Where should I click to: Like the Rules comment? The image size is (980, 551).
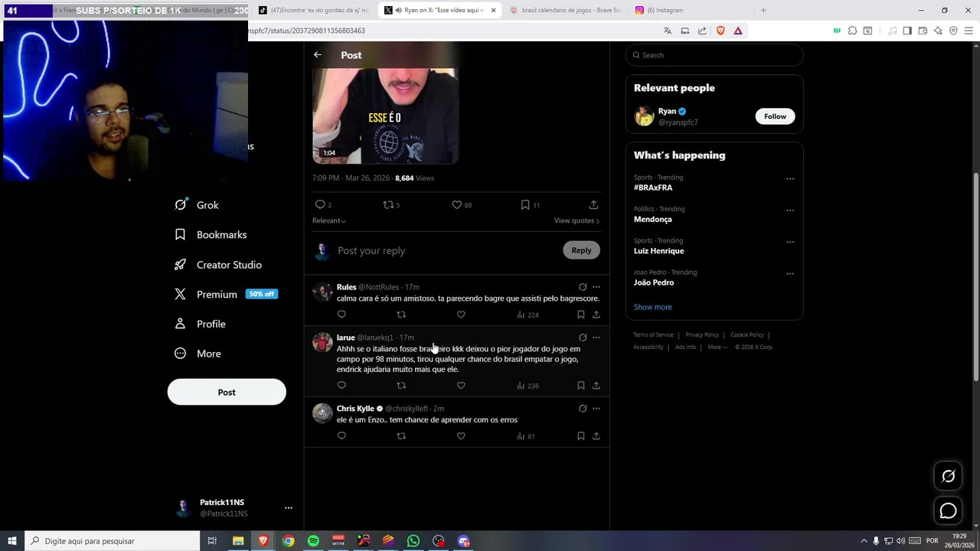(461, 315)
